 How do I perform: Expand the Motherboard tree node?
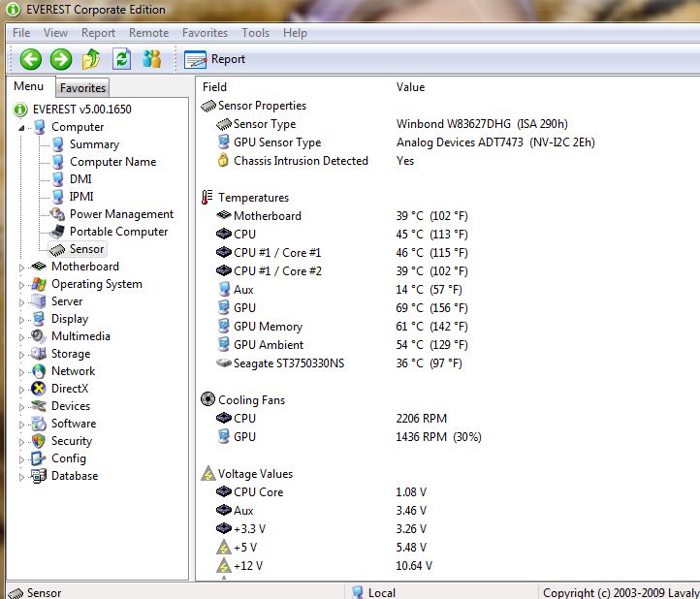click(x=21, y=268)
